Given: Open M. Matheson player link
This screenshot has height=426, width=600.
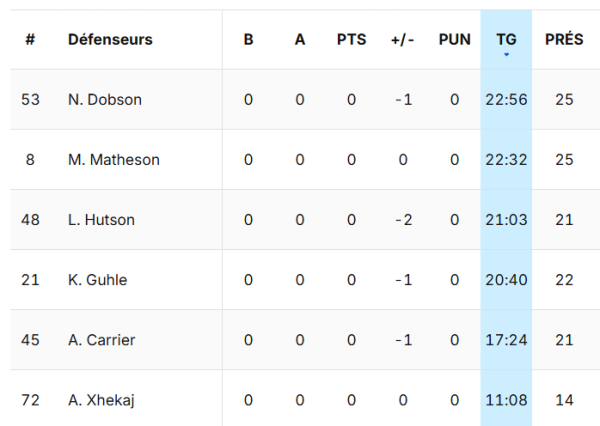Looking at the screenshot, I should [x=114, y=160].
